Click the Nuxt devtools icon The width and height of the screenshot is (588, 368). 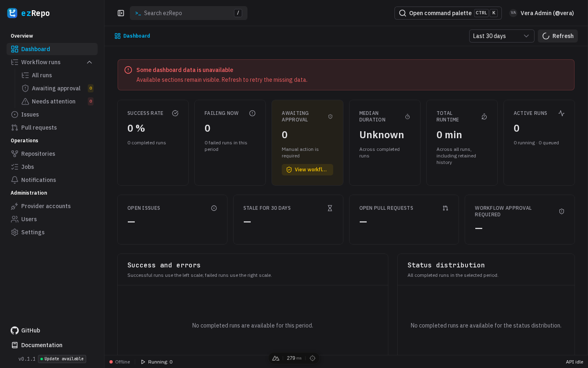tap(276, 358)
